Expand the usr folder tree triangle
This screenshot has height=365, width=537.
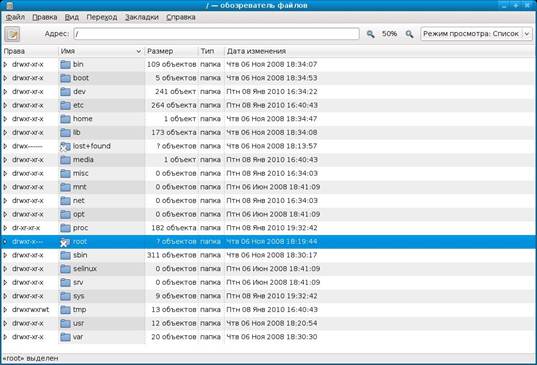click(5, 323)
